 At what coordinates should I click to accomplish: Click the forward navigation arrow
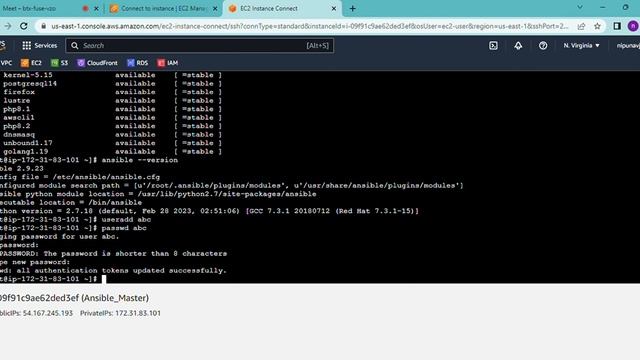tap(7, 26)
